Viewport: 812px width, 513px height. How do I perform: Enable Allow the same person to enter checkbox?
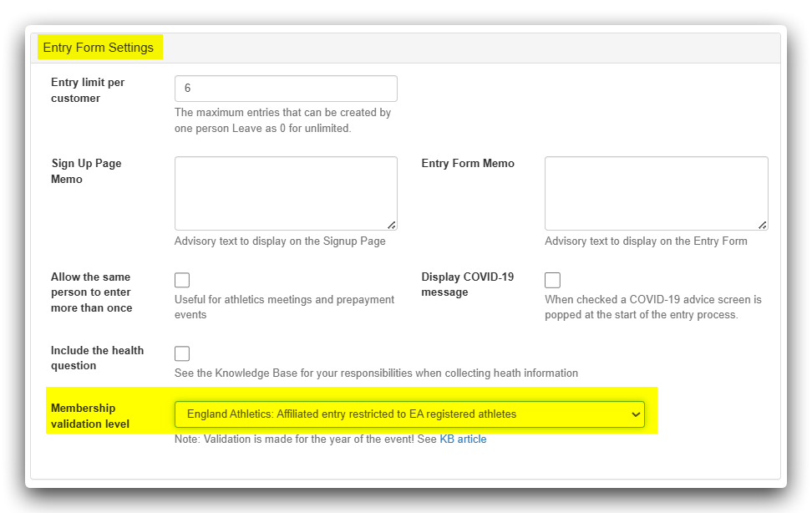pos(182,280)
